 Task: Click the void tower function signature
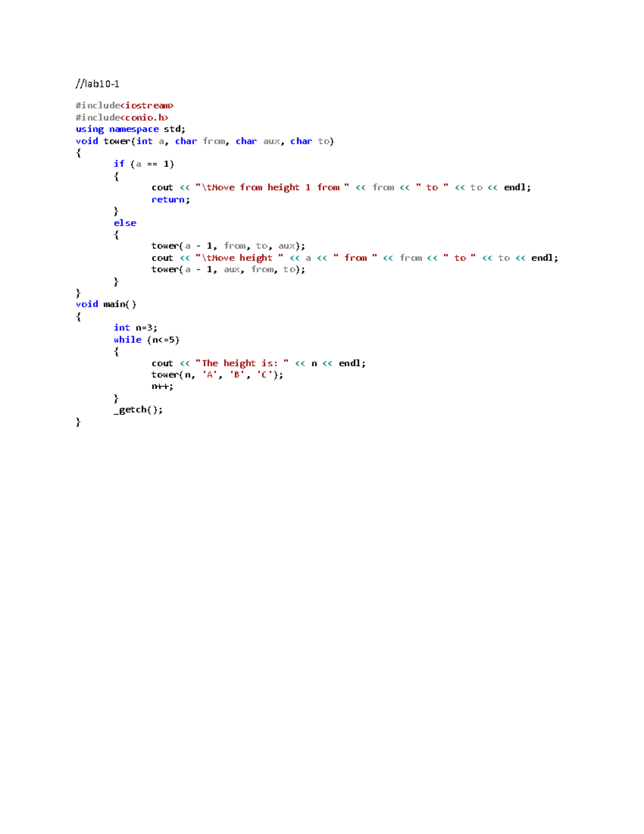point(204,141)
